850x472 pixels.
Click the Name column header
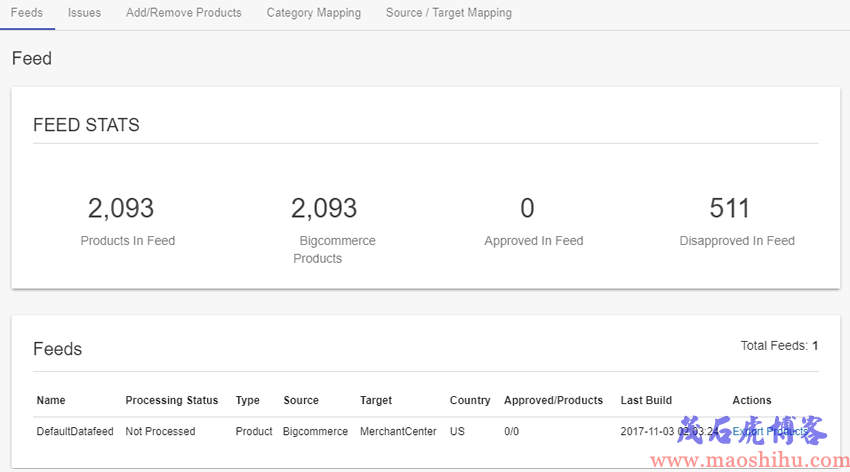click(51, 400)
